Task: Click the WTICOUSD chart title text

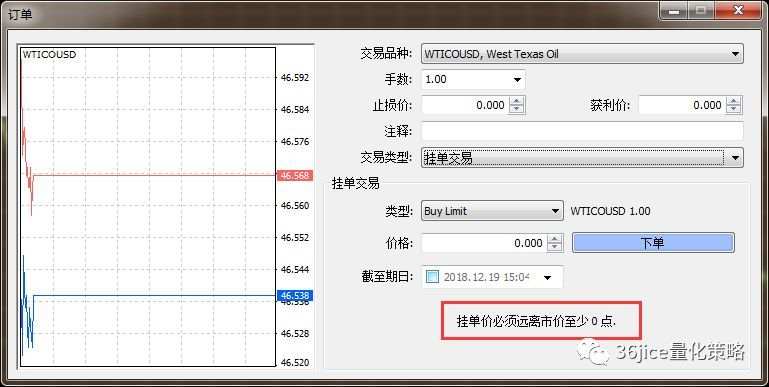Action: (50, 54)
